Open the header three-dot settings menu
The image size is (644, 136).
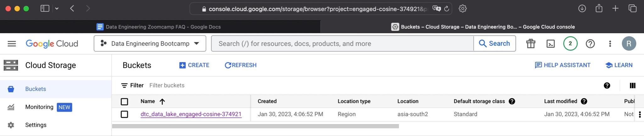point(610,44)
